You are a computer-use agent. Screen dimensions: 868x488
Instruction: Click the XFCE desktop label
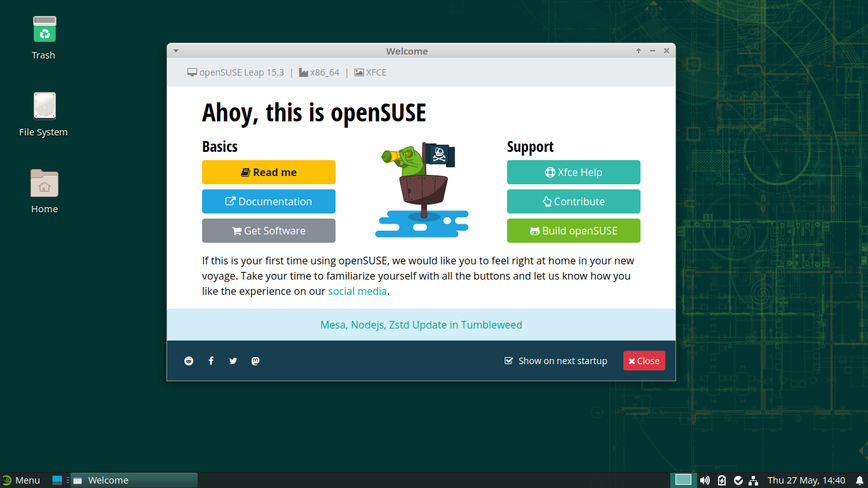pyautogui.click(x=370, y=72)
